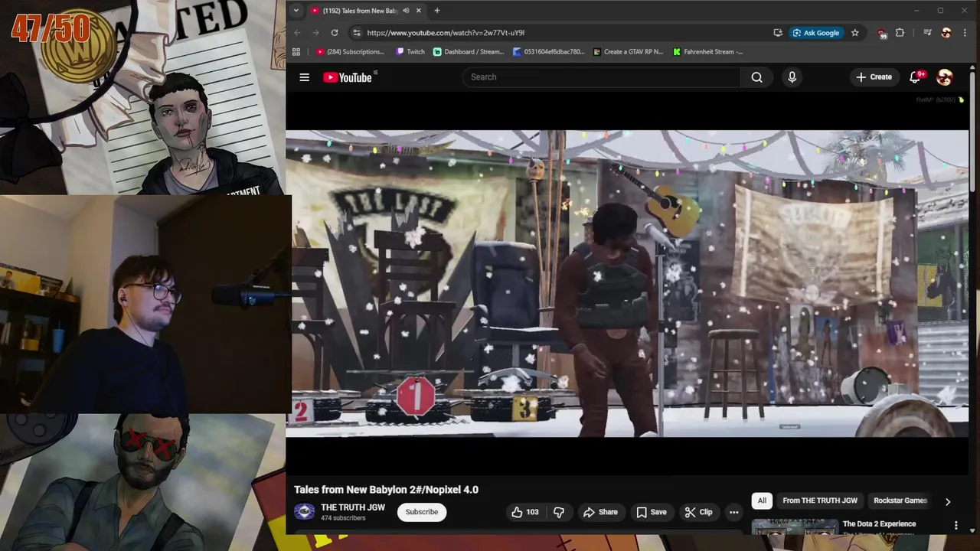Open the 0531604ef6dbac780 bookmark
This screenshot has height=551, width=980.
coord(549,52)
